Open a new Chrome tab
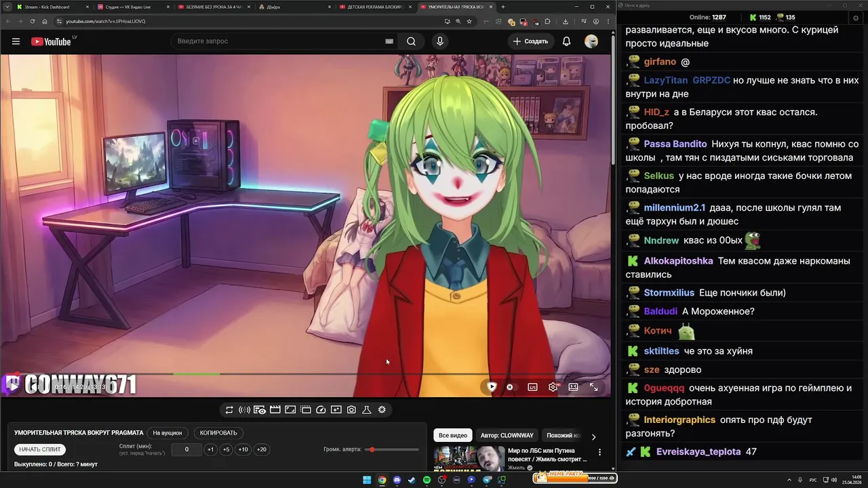Viewport: 868px width, 488px height. coord(502,7)
